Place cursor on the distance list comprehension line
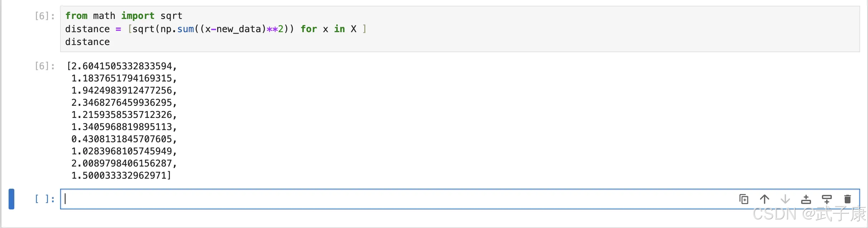The image size is (868, 228). point(216,29)
